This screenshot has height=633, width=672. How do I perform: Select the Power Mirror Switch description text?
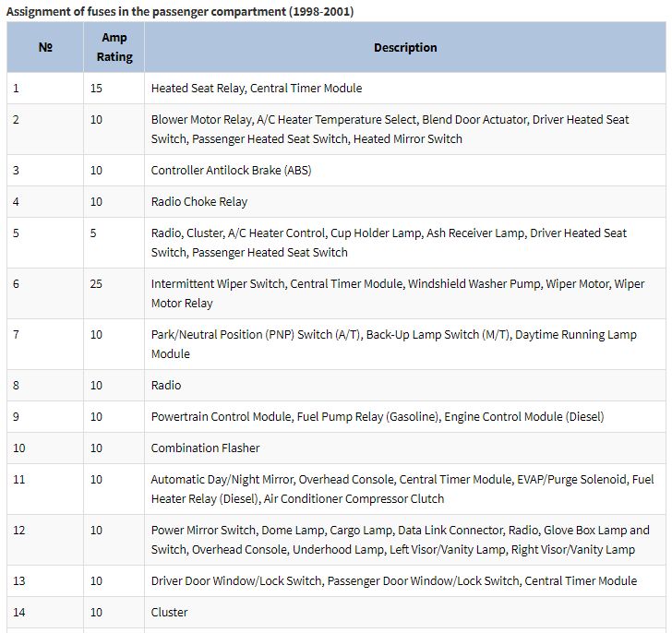(x=400, y=540)
